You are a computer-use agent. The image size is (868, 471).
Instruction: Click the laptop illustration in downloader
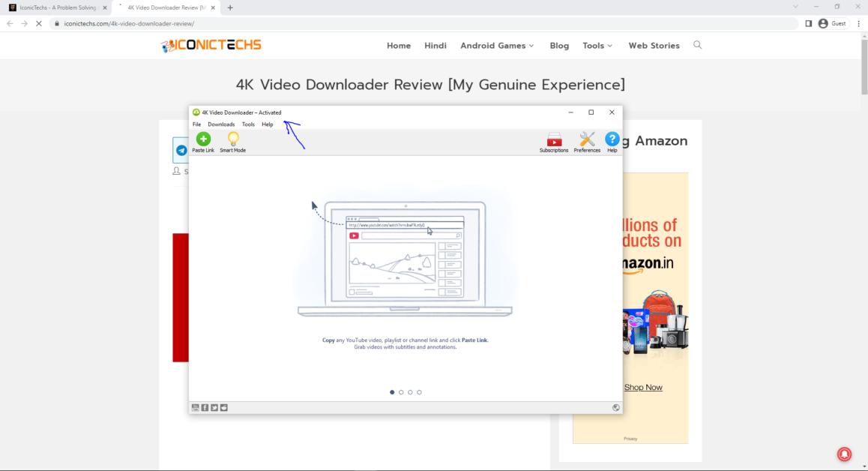click(x=406, y=259)
